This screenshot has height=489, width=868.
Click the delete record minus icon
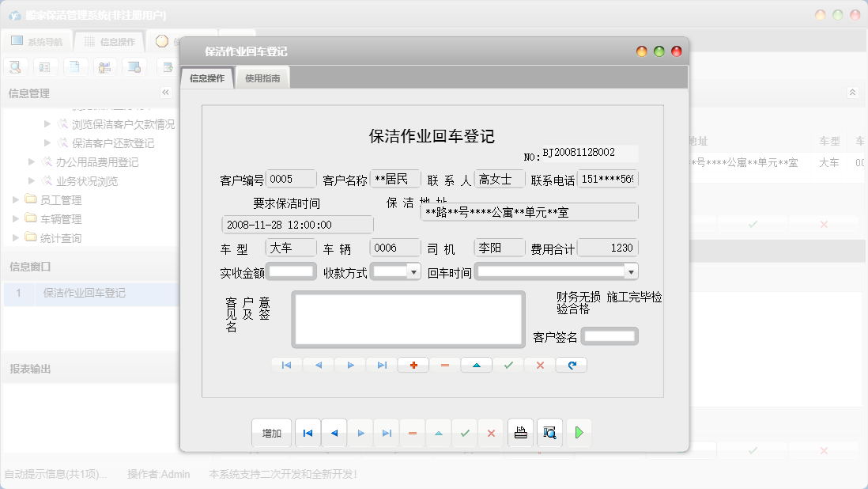click(444, 365)
